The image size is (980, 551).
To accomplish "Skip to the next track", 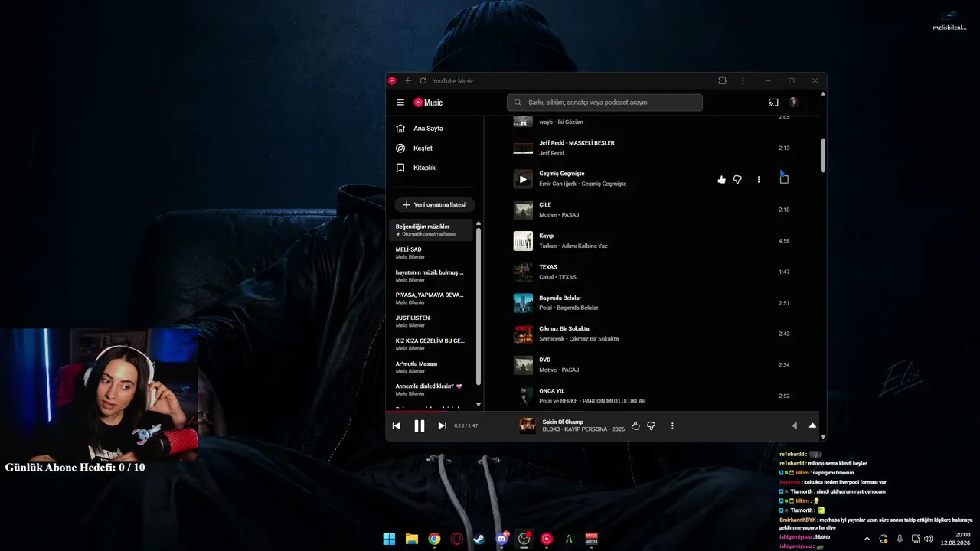I will pos(442,426).
